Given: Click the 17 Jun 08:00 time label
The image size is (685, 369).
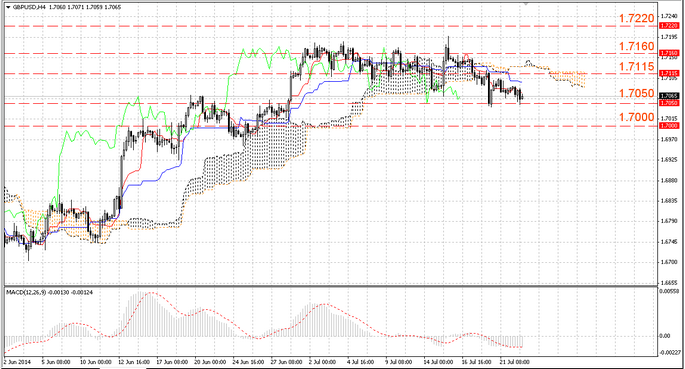Looking at the screenshot, I should tap(172, 362).
